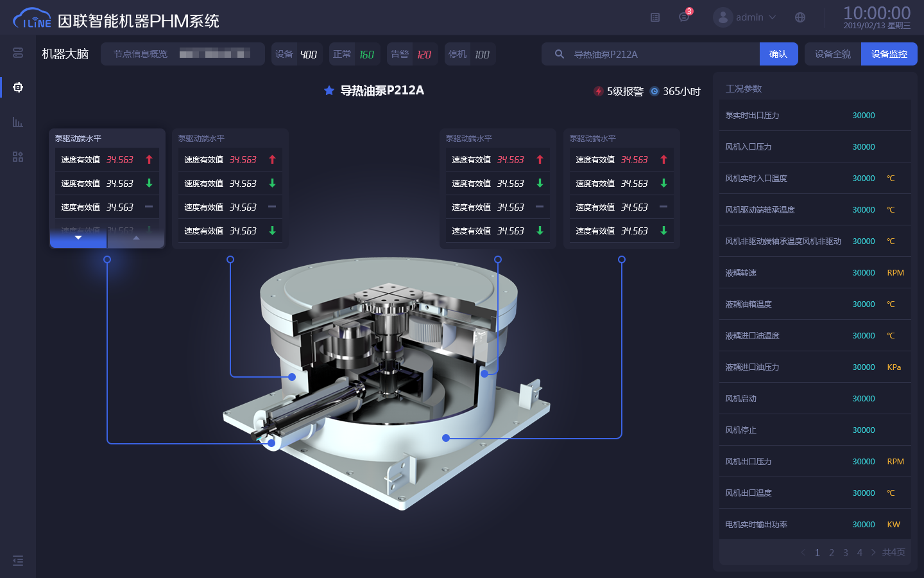This screenshot has height=578, width=924.
Task: Collapse the sidebar using the bottom menu icon
Action: [x=18, y=561]
